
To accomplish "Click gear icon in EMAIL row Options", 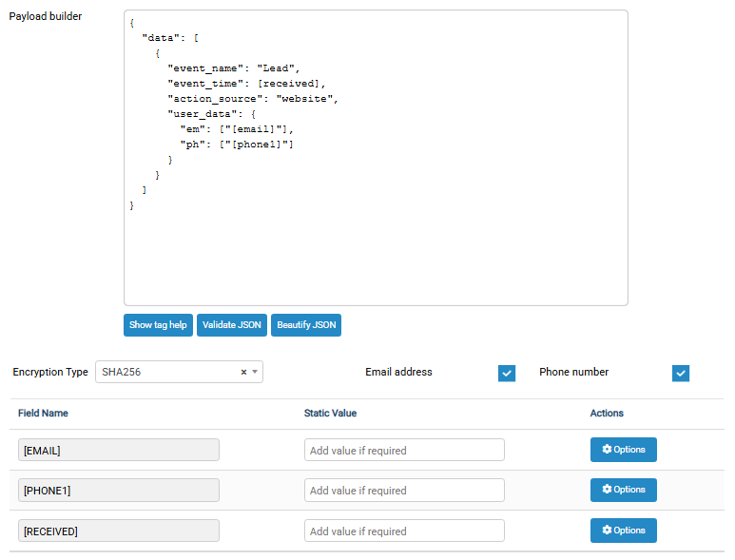I will point(607,450).
